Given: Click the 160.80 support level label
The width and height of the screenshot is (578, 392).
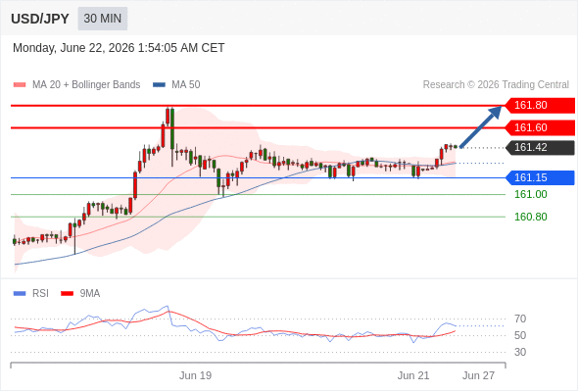Looking at the screenshot, I should point(530,217).
